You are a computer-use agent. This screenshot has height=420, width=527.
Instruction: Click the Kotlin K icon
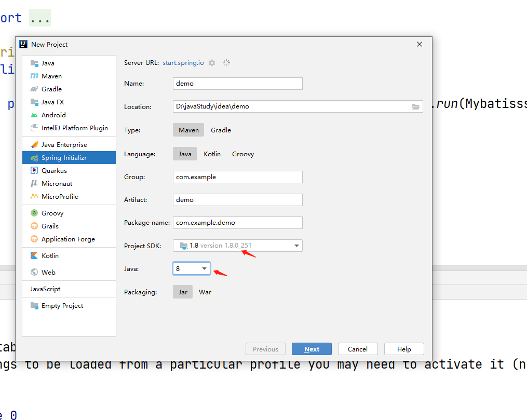34,255
